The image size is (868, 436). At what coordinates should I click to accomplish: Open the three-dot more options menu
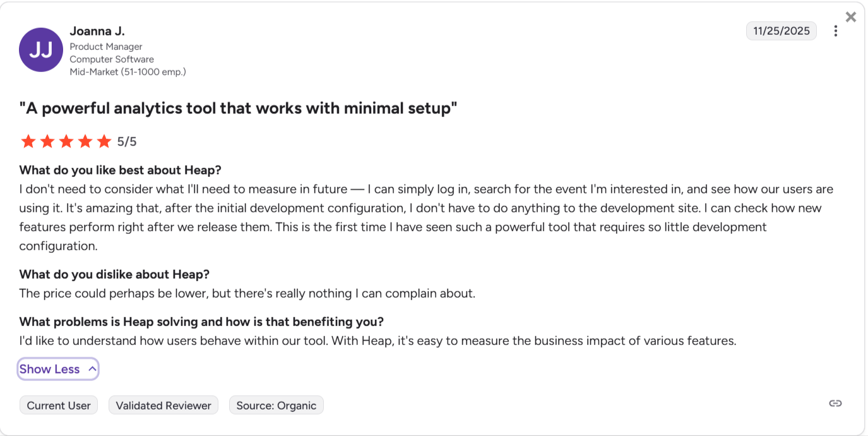coord(836,31)
